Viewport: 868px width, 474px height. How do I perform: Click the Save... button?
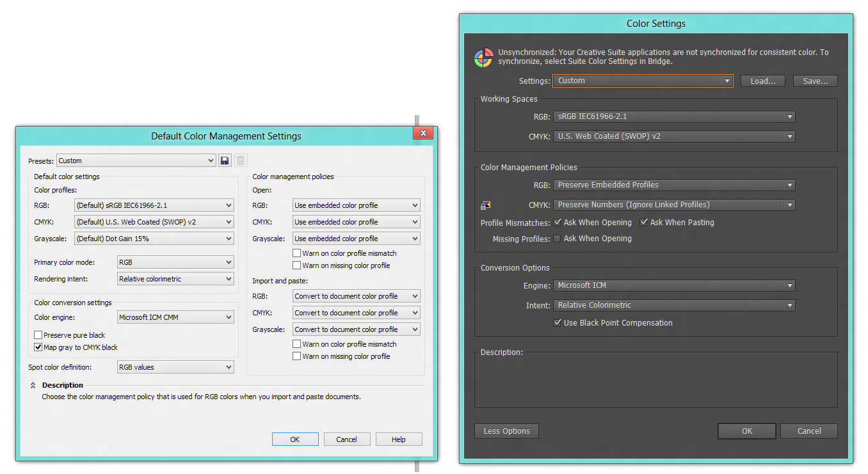(x=816, y=81)
